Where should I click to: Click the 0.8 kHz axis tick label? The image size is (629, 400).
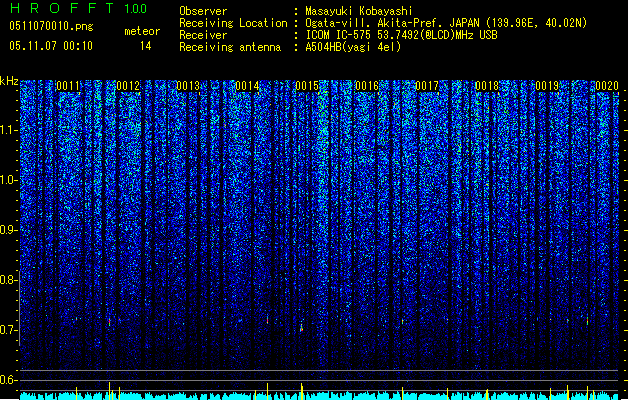coord(8,280)
